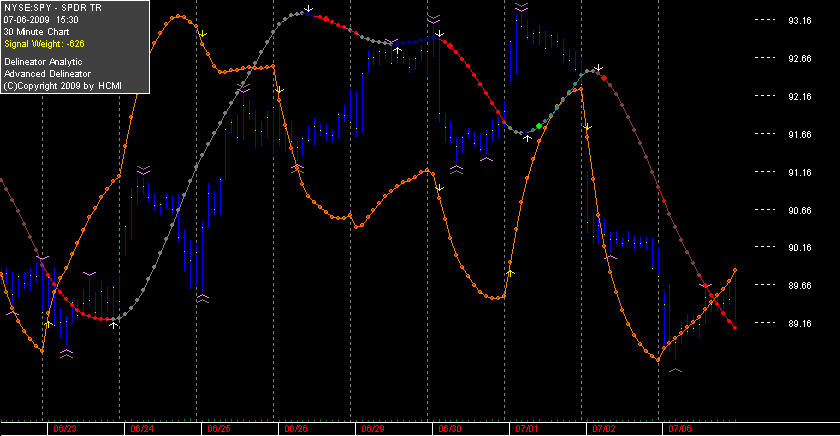
Task: Select the 06/25 date on the timeline
Action: 219,429
